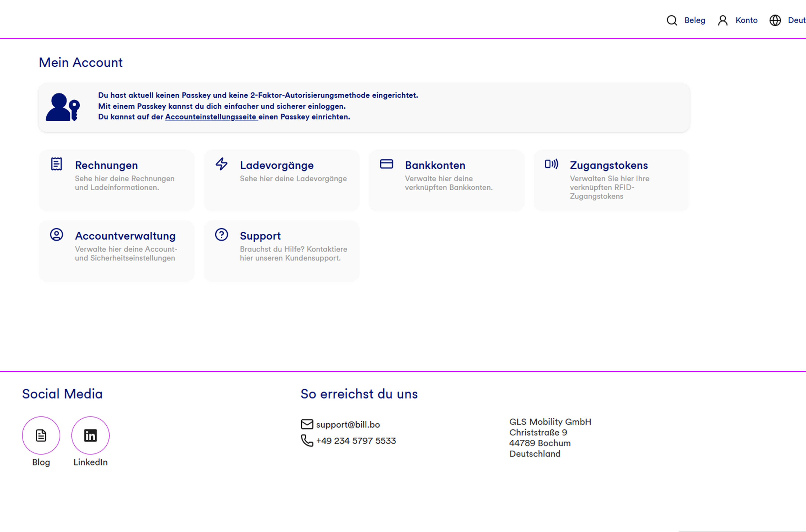Click the phone icon near phone number
This screenshot has height=532, width=806.
(307, 440)
